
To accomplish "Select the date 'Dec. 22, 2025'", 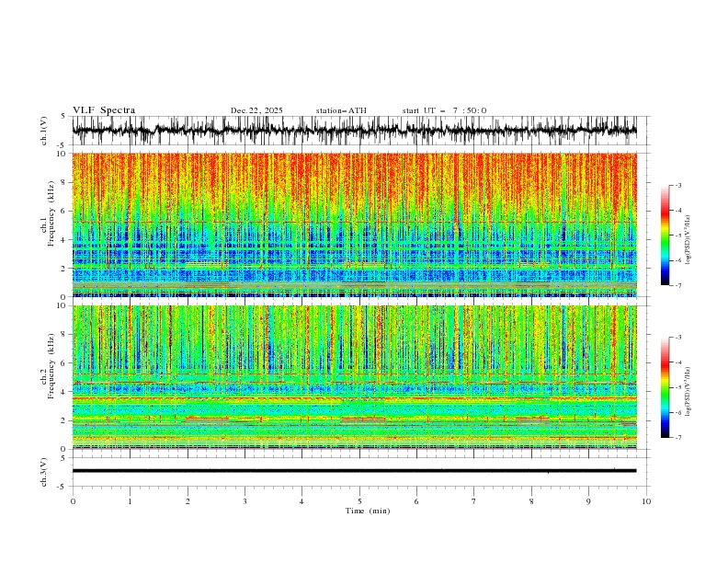I will [x=256, y=110].
